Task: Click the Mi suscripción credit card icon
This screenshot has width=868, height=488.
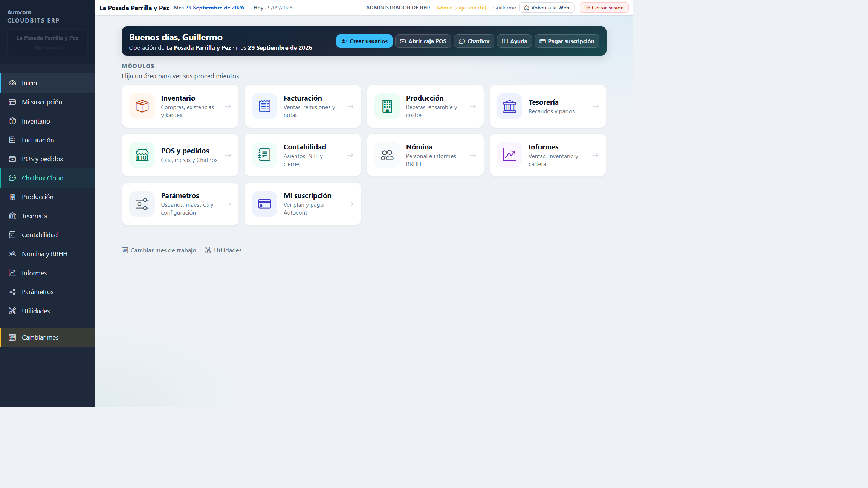Action: coord(264,204)
